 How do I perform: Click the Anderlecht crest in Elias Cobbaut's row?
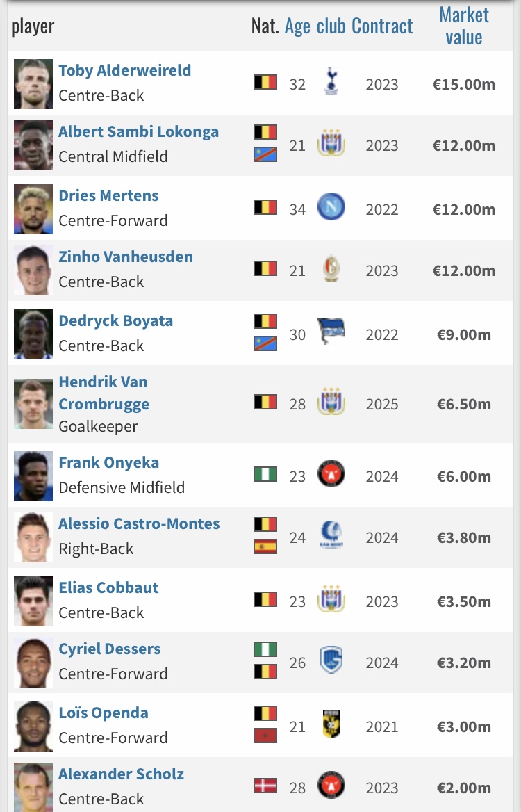click(331, 601)
